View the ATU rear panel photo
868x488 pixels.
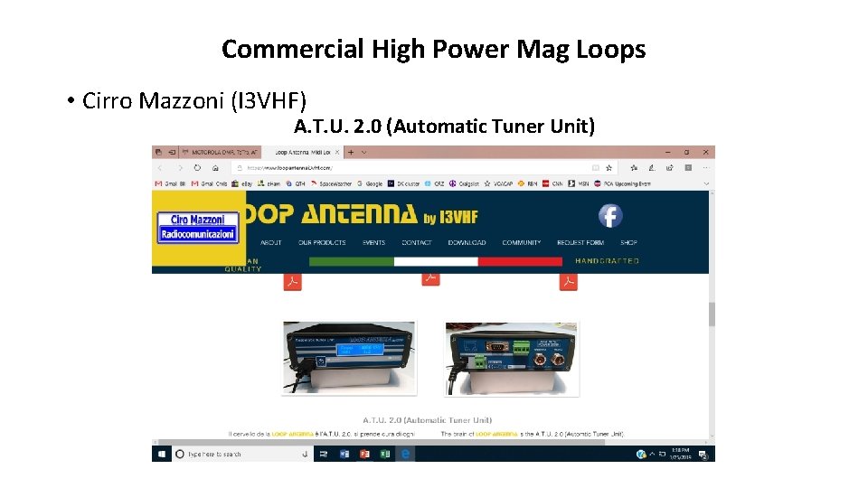click(512, 359)
